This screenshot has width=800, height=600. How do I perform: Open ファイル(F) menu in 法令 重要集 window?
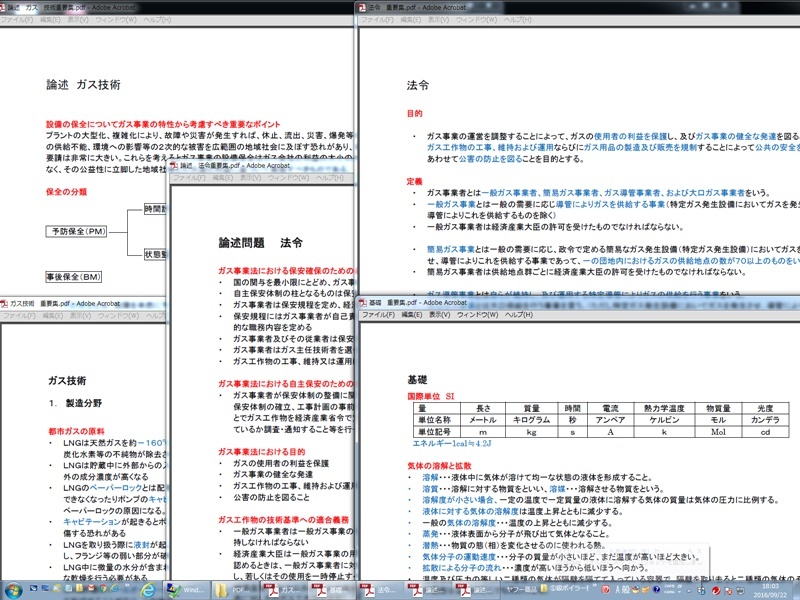coord(377,19)
